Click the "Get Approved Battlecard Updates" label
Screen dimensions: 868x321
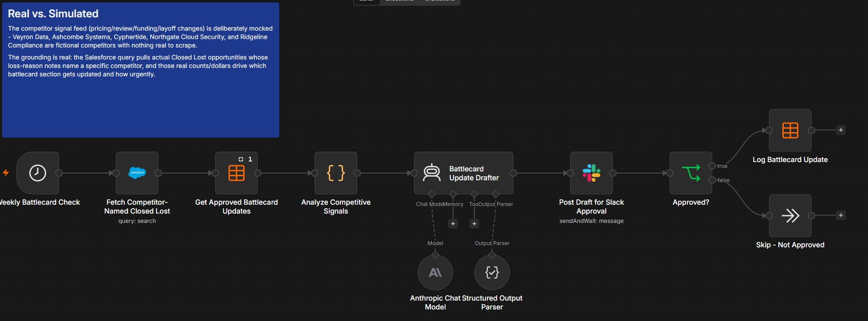(237, 207)
